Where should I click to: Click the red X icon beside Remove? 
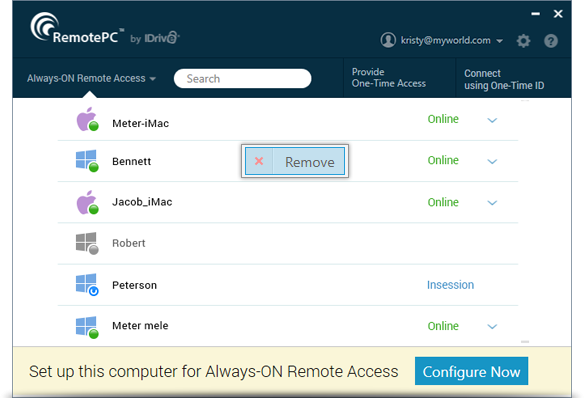[259, 161]
